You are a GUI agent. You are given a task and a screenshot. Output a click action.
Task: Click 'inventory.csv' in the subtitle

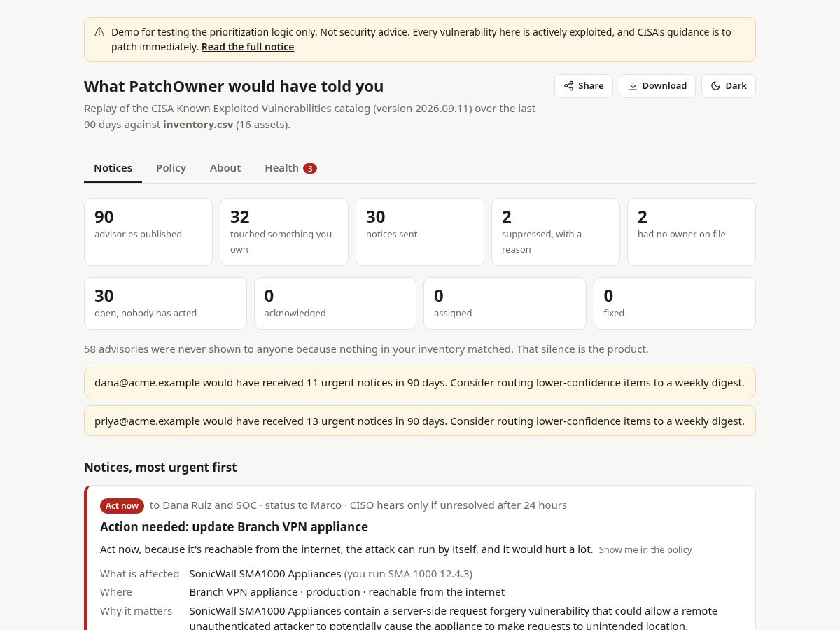[198, 125]
